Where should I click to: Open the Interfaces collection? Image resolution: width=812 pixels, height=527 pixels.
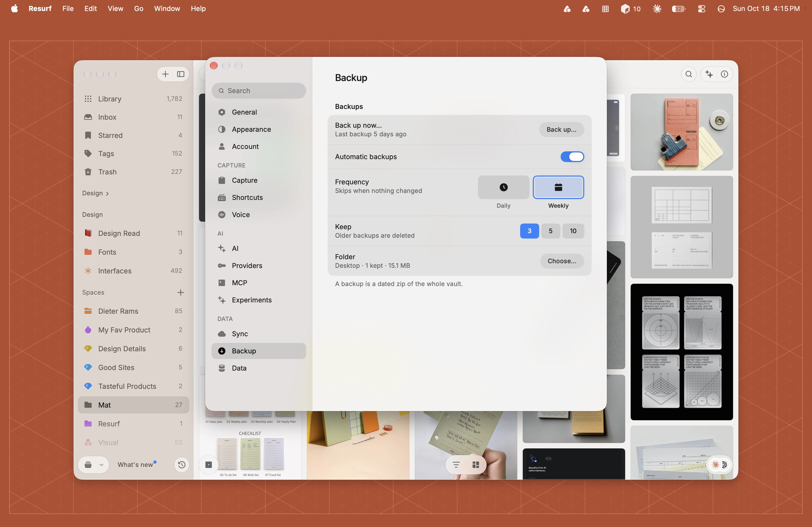click(133, 271)
